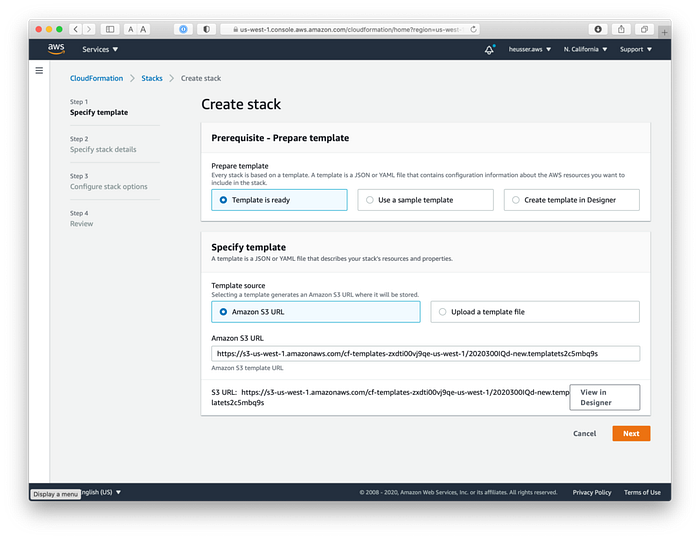Click the Create stack breadcrumb text

(201, 78)
